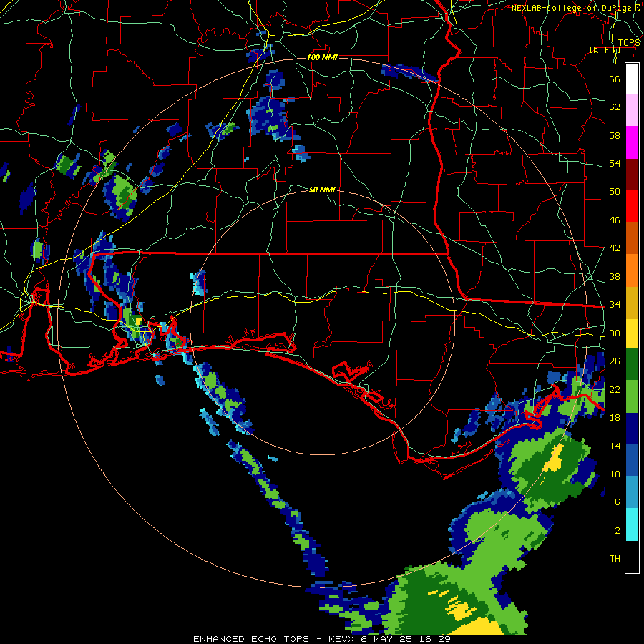This screenshot has width=644, height=644.
Task: Click the '50 NMI' range ring label
Action: 322,190
